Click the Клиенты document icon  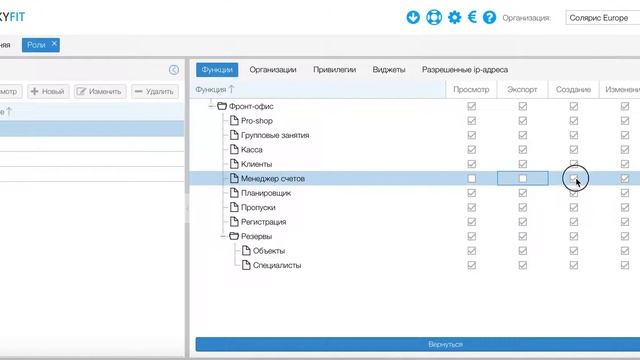pyautogui.click(x=234, y=164)
